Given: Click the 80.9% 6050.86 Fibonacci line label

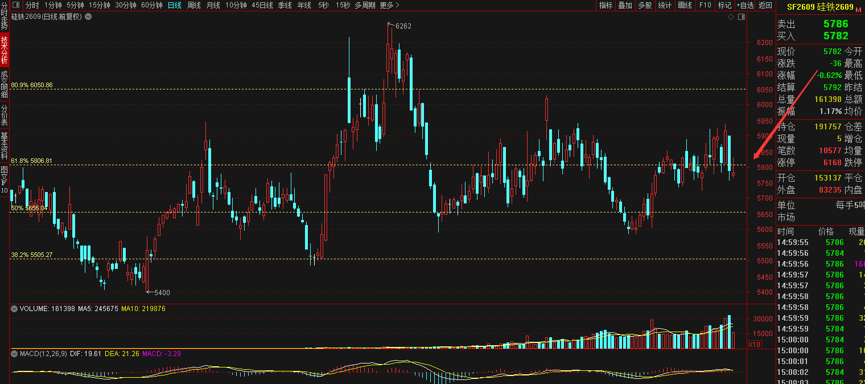Looking at the screenshot, I should click(32, 85).
